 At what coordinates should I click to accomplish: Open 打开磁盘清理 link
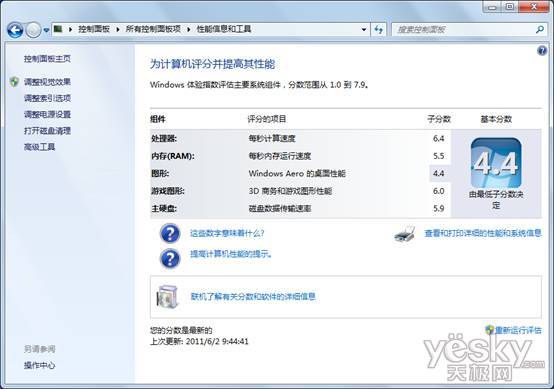47,131
